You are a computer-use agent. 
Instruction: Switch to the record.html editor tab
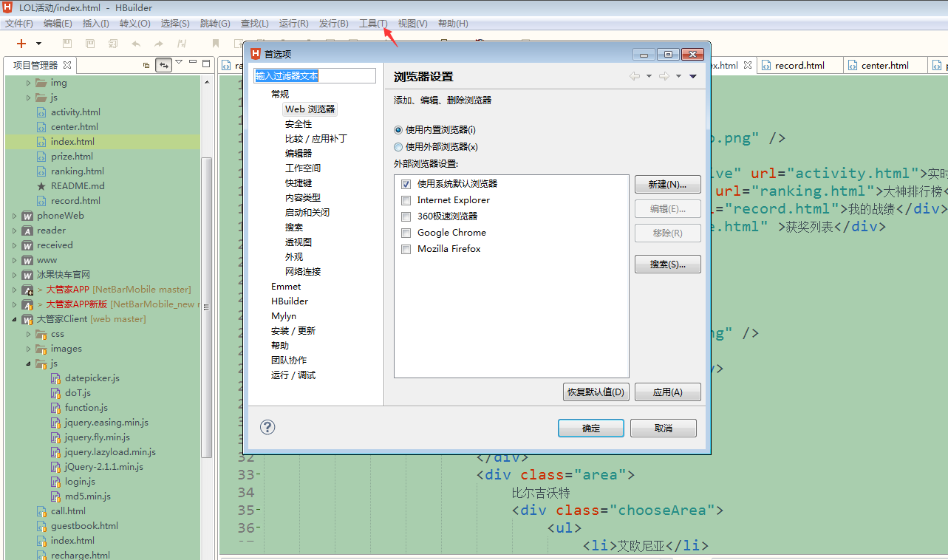(799, 65)
